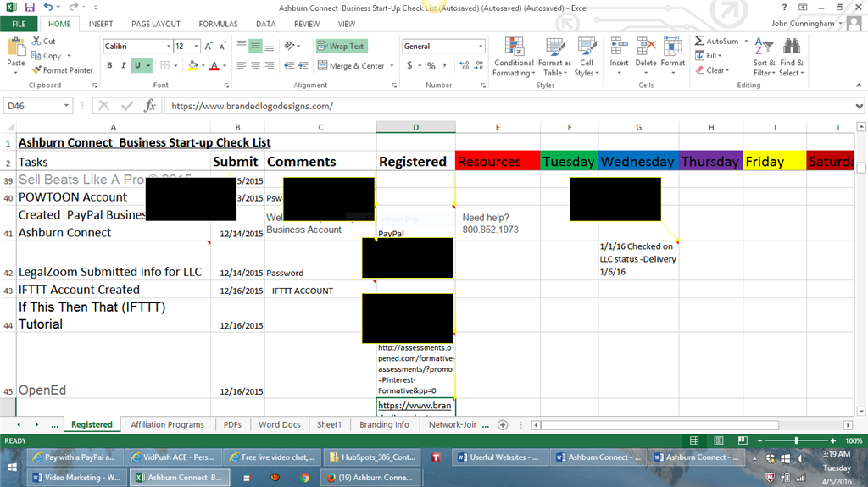The width and height of the screenshot is (868, 487).
Task: Toggle Bold formatting
Action: pos(109,65)
